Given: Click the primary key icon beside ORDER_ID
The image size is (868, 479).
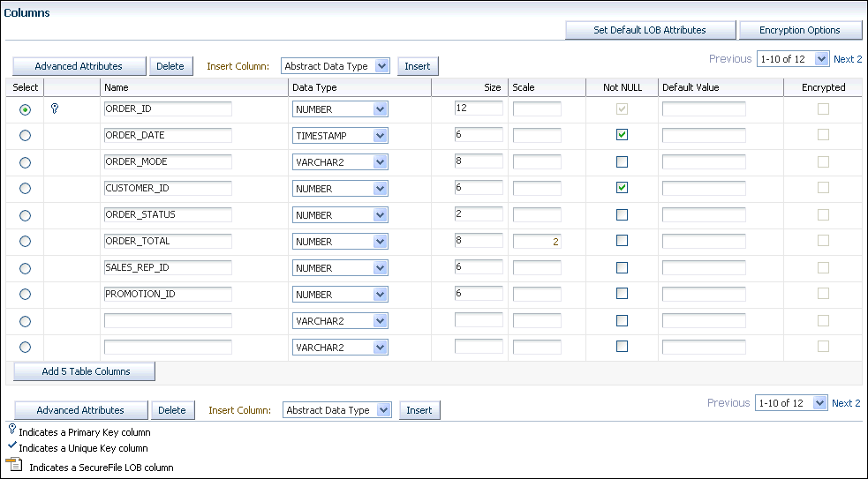Looking at the screenshot, I should (55, 109).
